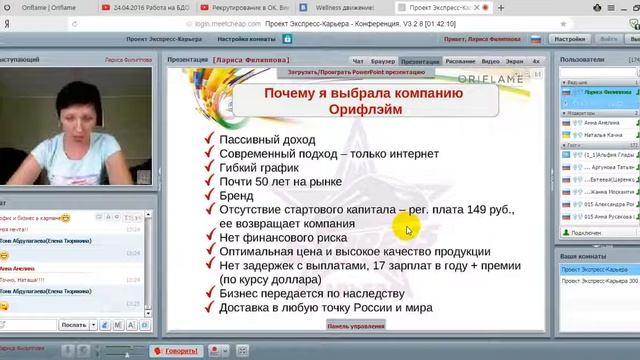Viewport: 640px width, 360px height.
Task: Click the bookmark star in the address bar
Action: coord(563,24)
